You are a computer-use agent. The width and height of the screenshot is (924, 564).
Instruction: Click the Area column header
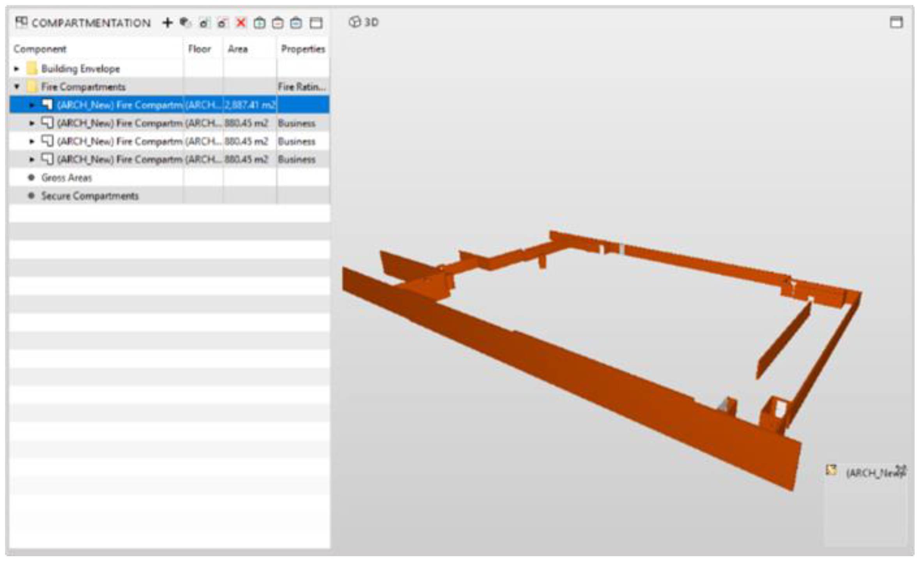tap(237, 49)
